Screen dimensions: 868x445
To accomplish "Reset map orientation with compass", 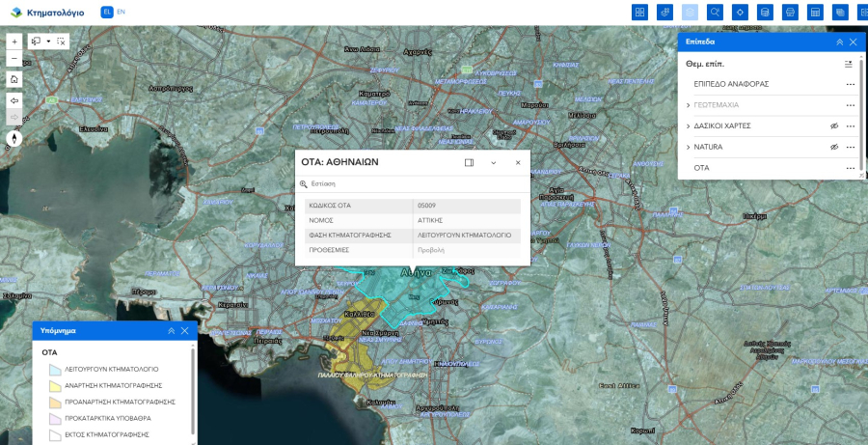I will [x=14, y=138].
